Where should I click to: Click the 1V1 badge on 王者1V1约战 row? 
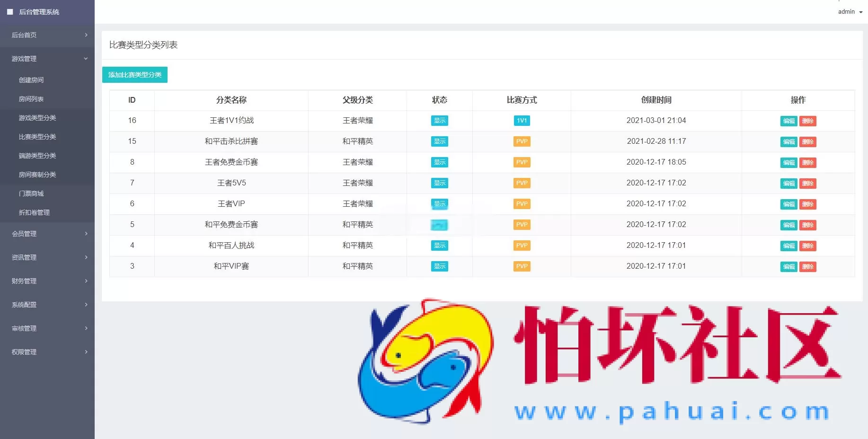tap(521, 121)
